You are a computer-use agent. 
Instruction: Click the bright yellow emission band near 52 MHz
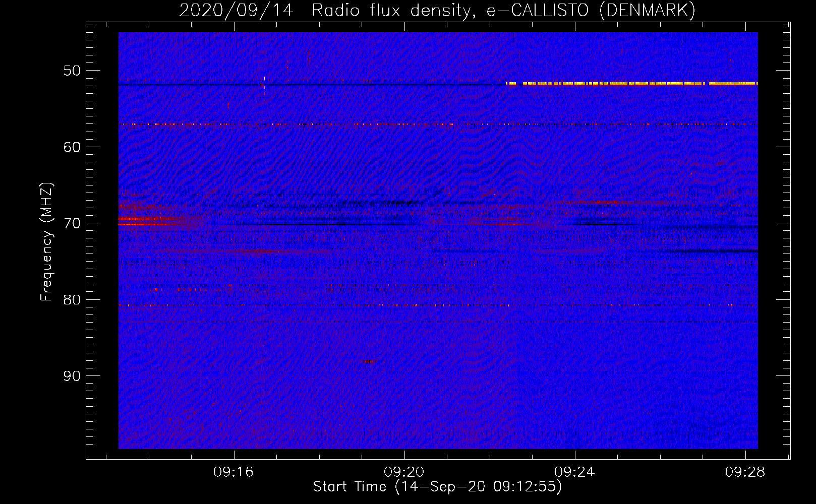tap(632, 84)
